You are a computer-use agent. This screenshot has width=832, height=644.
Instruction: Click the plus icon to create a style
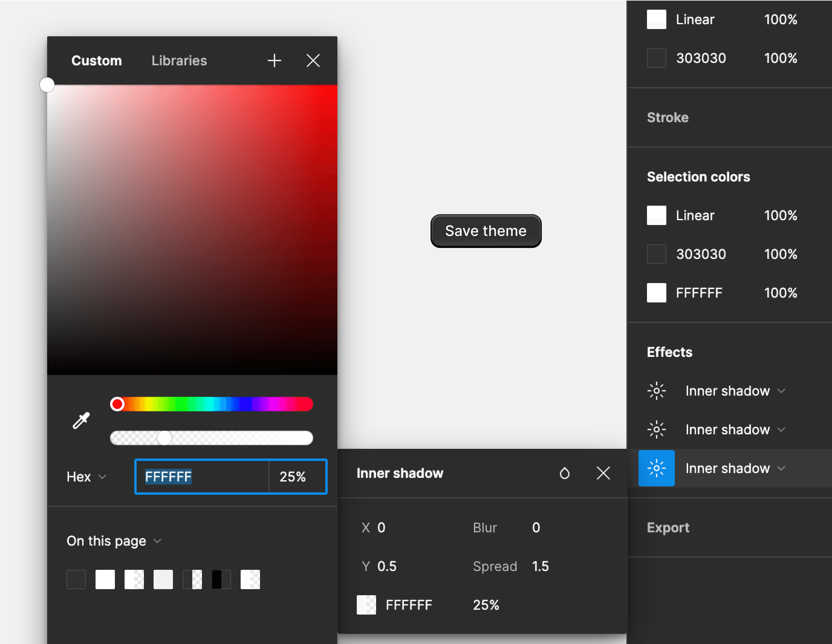(274, 60)
